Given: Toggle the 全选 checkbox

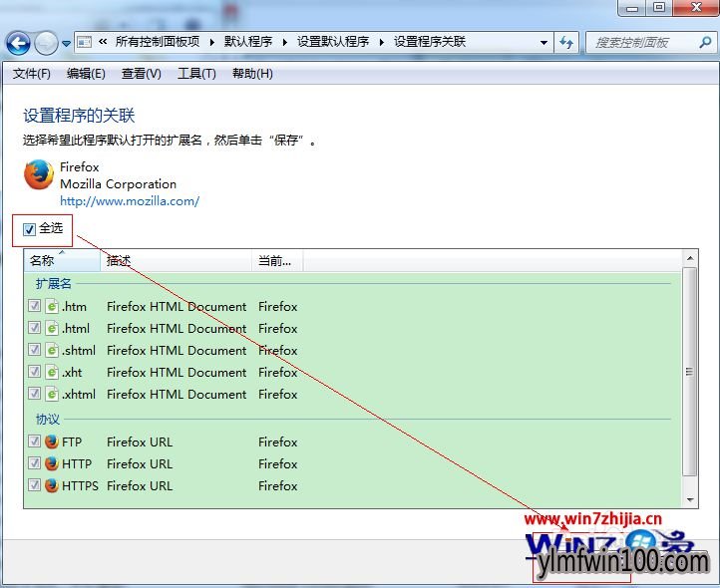Looking at the screenshot, I should click(x=29, y=229).
